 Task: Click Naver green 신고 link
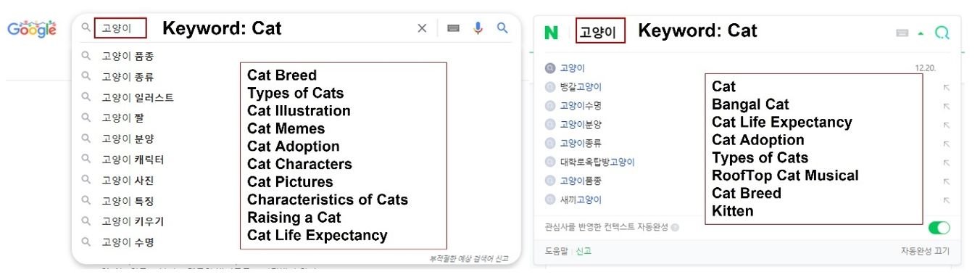click(x=583, y=252)
